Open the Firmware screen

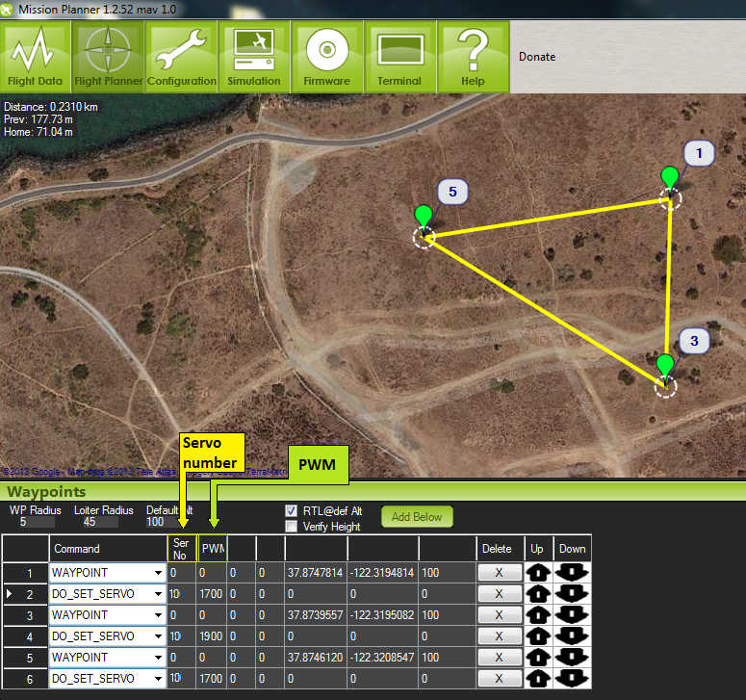pyautogui.click(x=327, y=57)
